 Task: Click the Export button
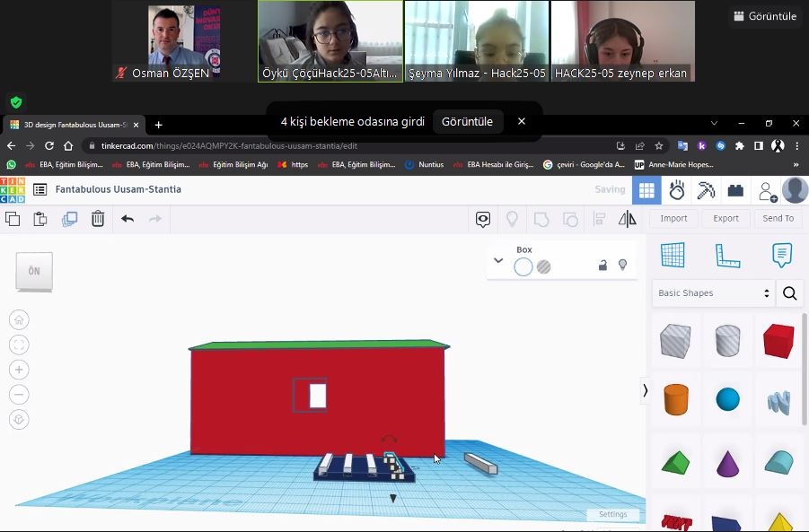click(725, 218)
